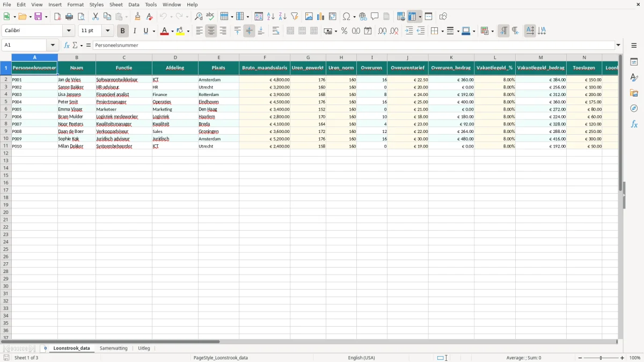
Task: Open sidebar Navigator compass icon
Action: click(x=634, y=108)
